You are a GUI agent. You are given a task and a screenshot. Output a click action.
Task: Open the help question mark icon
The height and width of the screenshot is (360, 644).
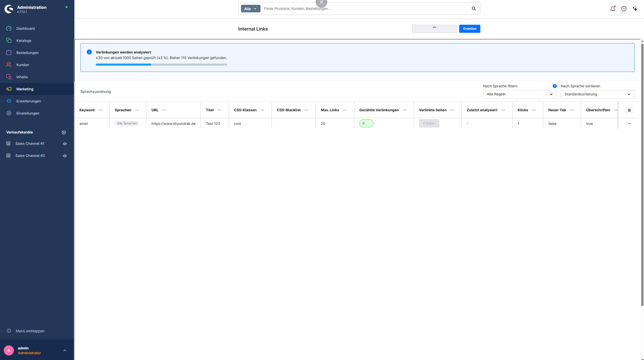coord(624,9)
